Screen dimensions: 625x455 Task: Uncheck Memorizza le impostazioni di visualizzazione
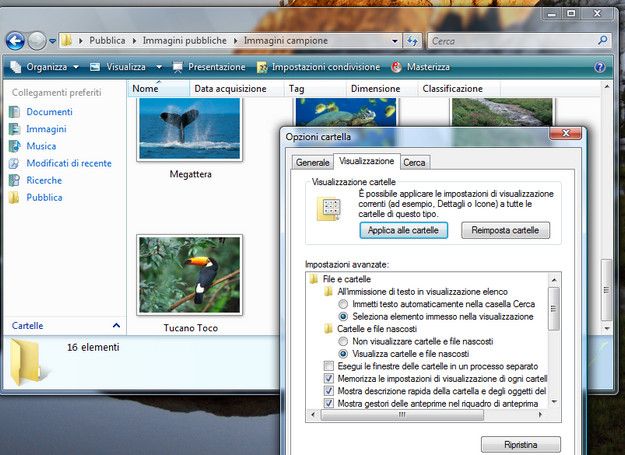pyautogui.click(x=328, y=379)
